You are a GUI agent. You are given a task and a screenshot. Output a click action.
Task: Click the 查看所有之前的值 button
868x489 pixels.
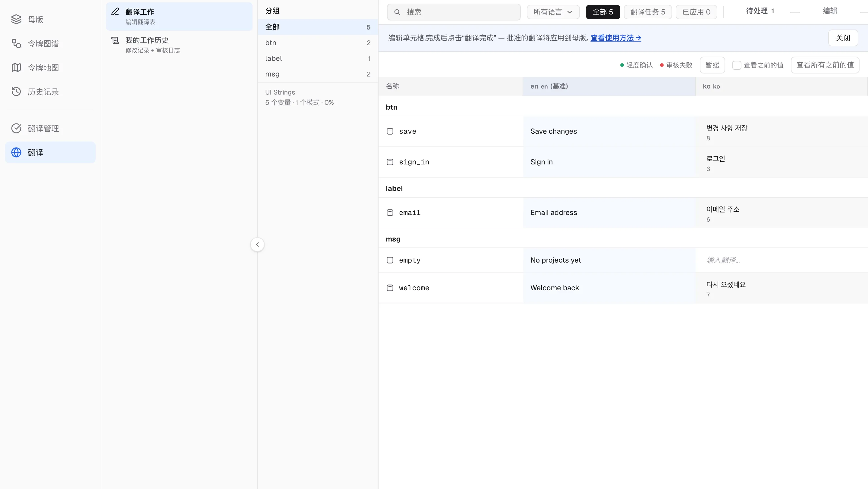click(825, 65)
